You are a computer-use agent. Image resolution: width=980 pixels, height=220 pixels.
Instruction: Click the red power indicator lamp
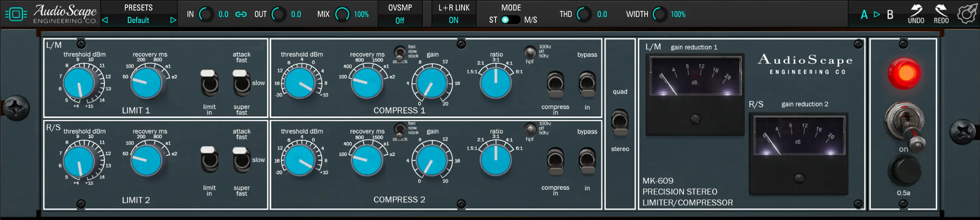click(904, 73)
